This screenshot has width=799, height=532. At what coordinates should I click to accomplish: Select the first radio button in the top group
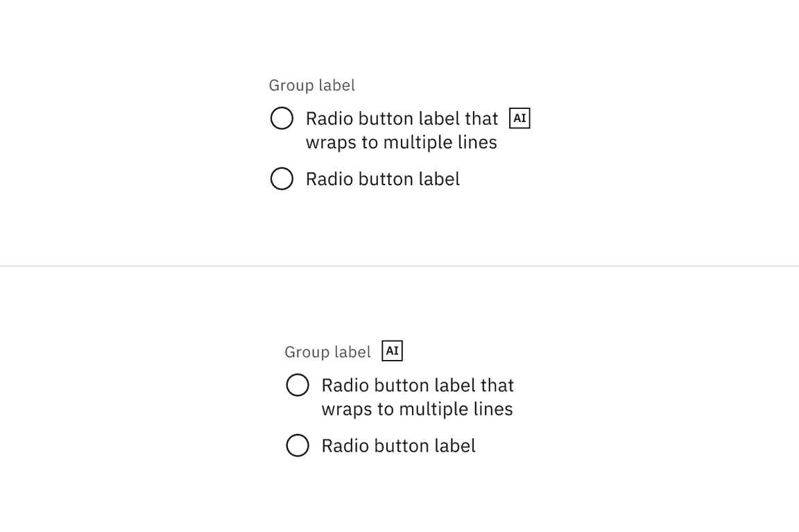click(x=282, y=118)
